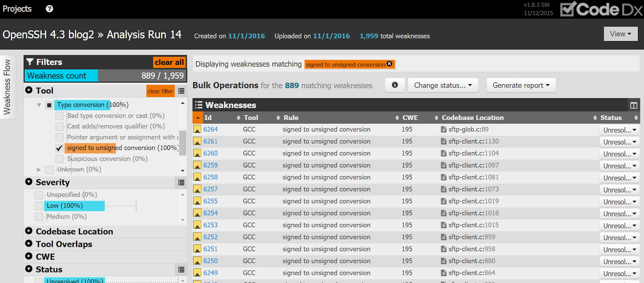The height and width of the screenshot is (283, 644).
Task: Click the severity icon for weakness 6261
Action: [x=197, y=141]
